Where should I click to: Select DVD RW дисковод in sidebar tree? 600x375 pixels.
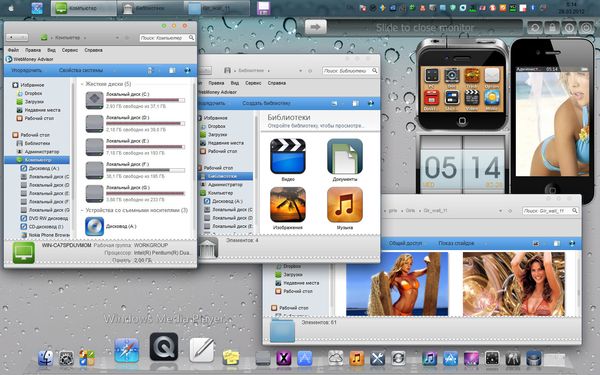44,218
